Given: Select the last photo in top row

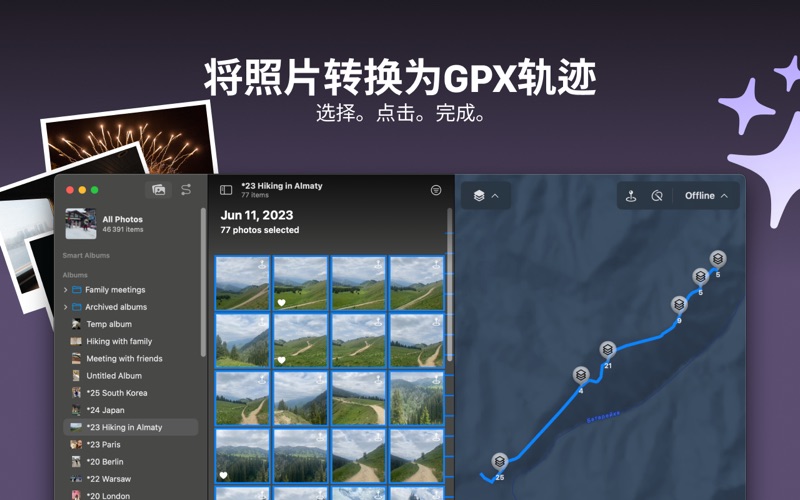Looking at the screenshot, I should [x=417, y=284].
